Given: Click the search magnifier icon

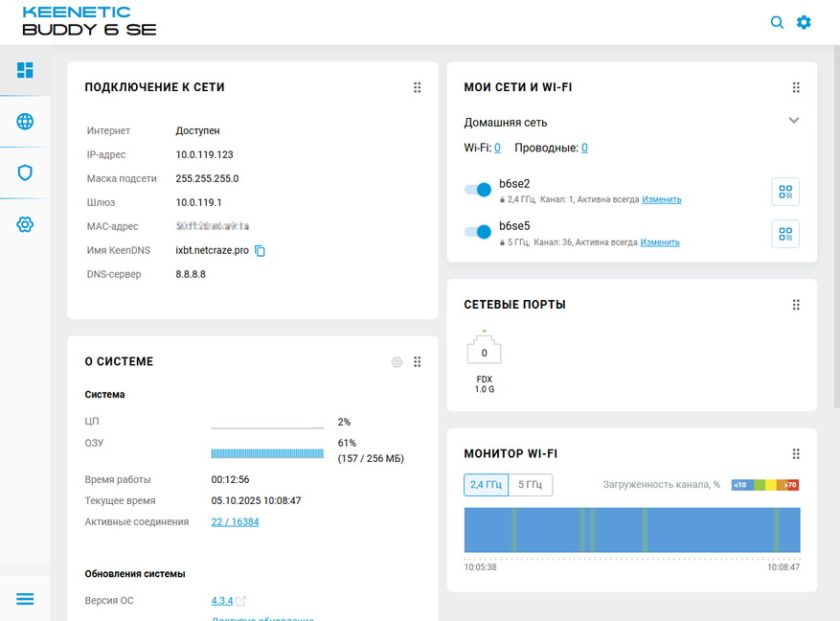Looking at the screenshot, I should coord(777,22).
